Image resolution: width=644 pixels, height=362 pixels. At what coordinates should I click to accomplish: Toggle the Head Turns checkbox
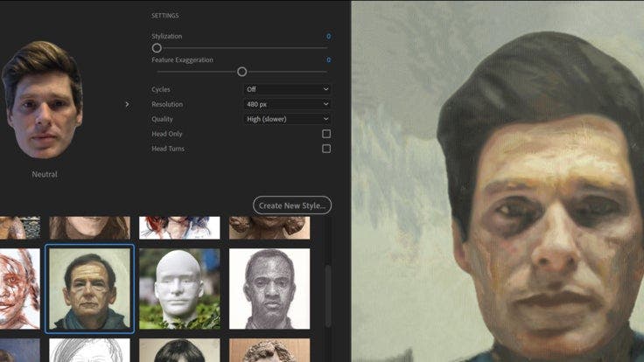pos(326,149)
